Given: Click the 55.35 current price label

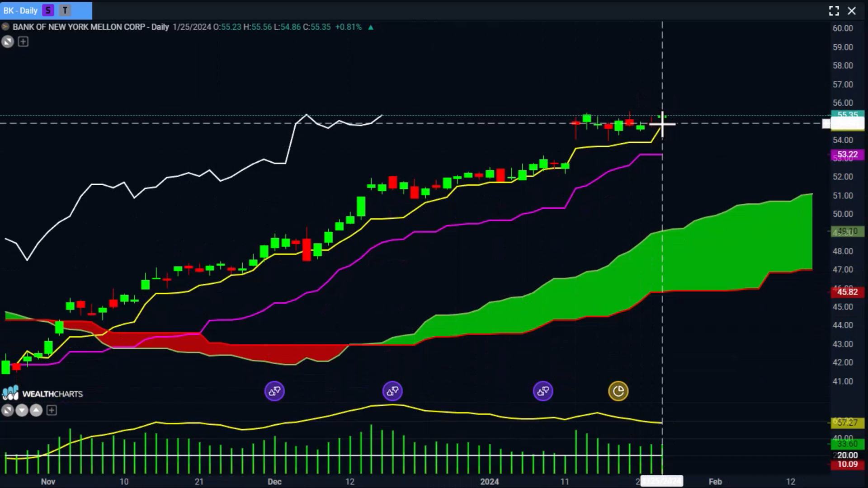Looking at the screenshot, I should (x=848, y=114).
